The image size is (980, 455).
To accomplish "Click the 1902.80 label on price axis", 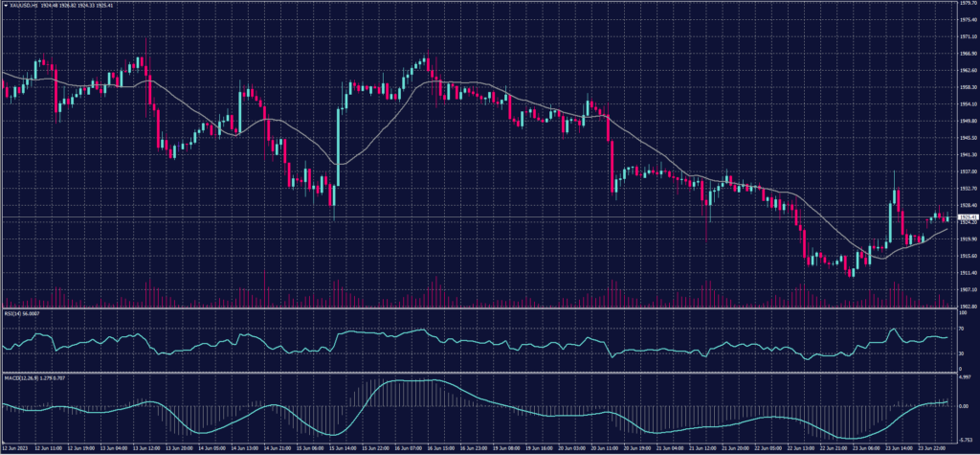I will click(966, 307).
